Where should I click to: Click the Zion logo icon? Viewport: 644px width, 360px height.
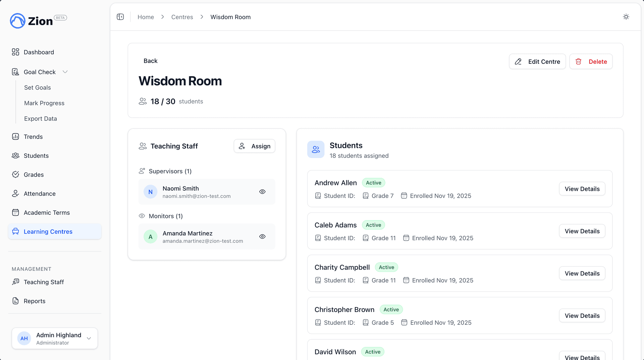point(17,21)
